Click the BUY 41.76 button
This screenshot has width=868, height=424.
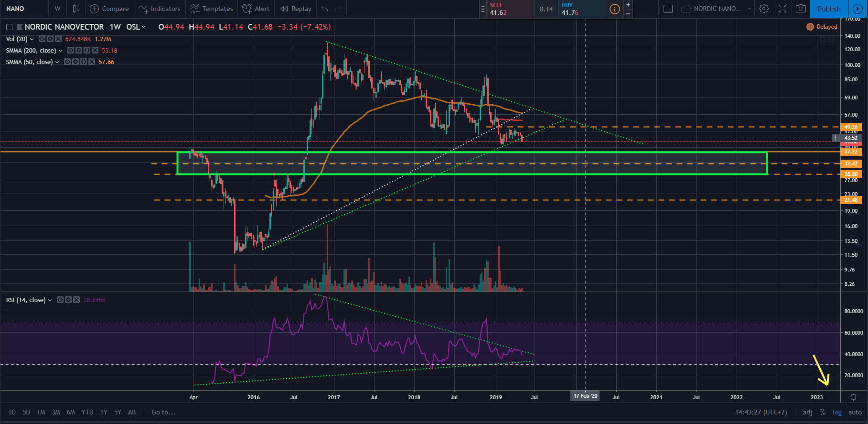pyautogui.click(x=581, y=9)
